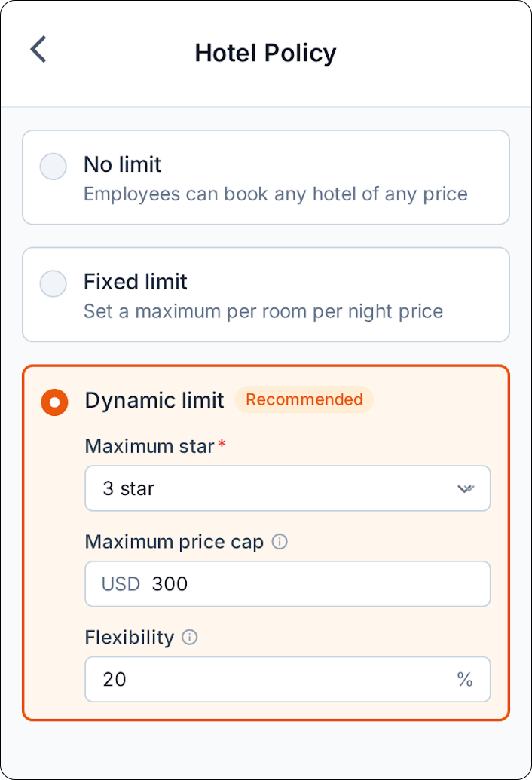The image size is (532, 780).
Task: Click the No limit option label text
Action: [x=122, y=164]
